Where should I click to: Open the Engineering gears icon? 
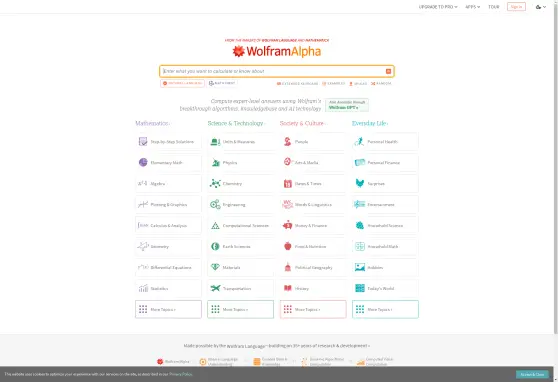click(x=215, y=204)
